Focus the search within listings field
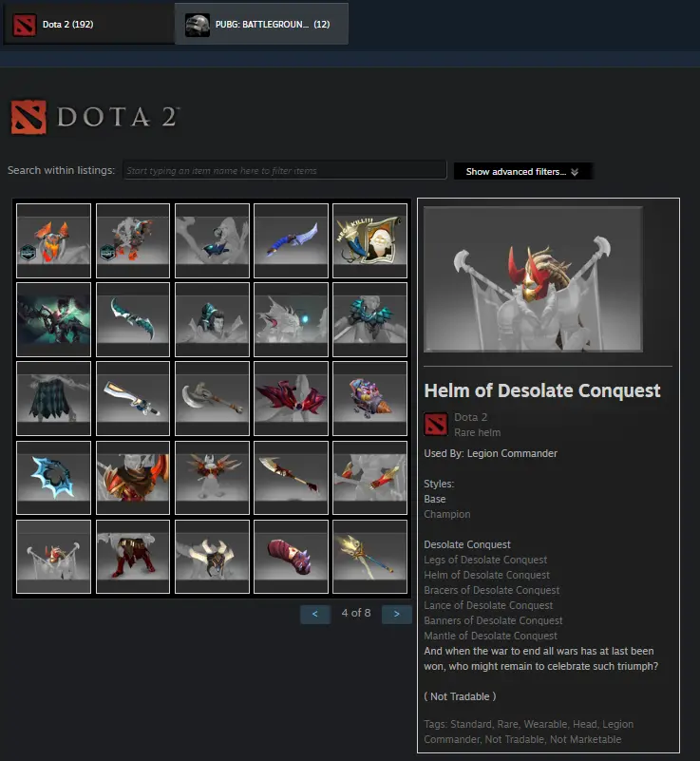The height and width of the screenshot is (761, 700). 284,170
